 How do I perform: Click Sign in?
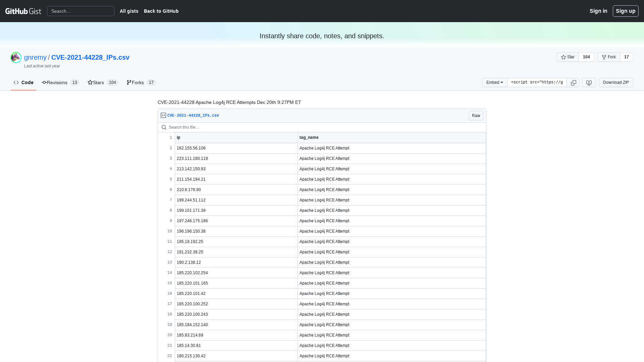(x=598, y=11)
